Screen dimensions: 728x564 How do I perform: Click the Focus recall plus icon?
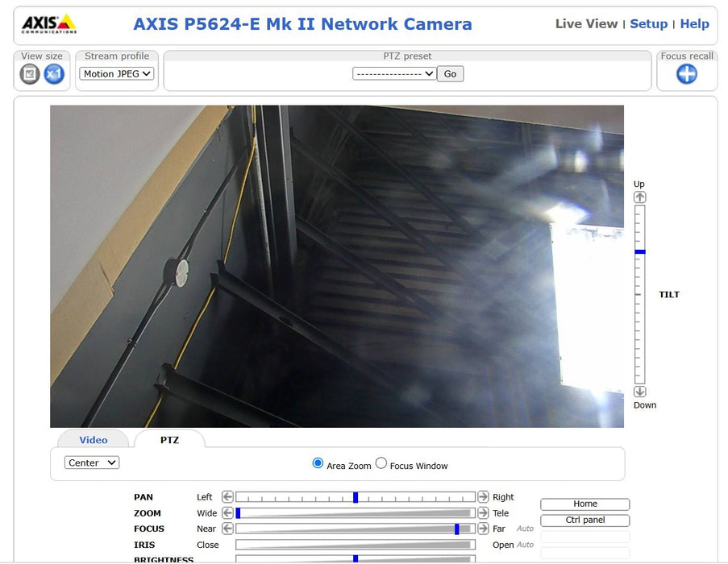(687, 74)
